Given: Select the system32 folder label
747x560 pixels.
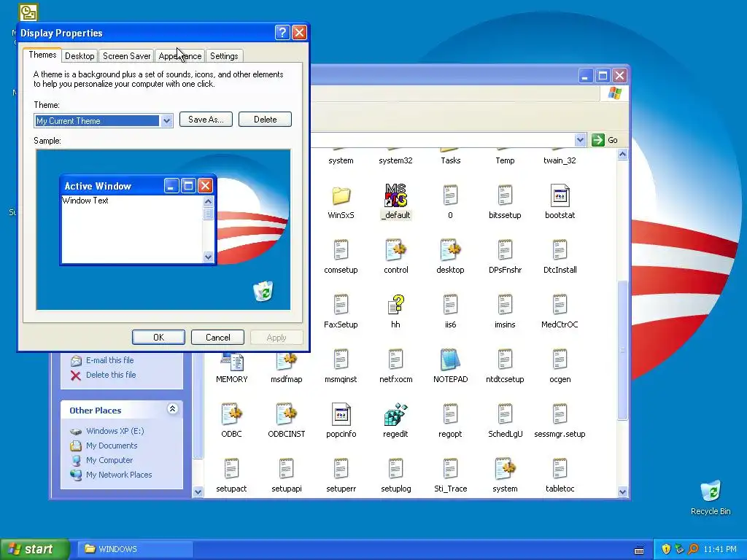Looking at the screenshot, I should 395,160.
